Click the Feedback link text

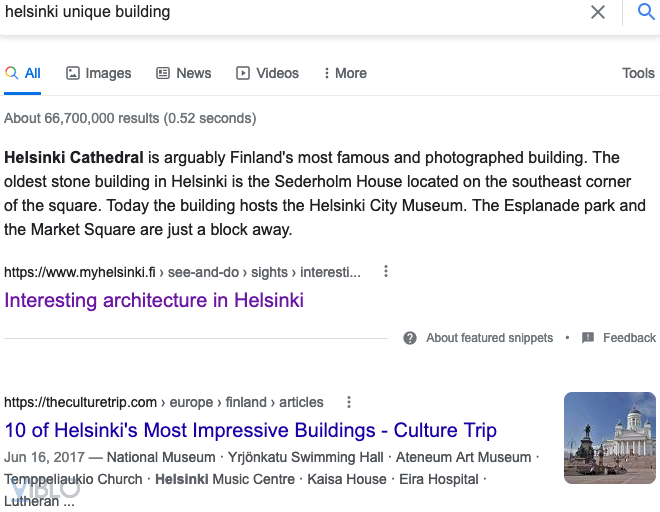pyautogui.click(x=629, y=338)
